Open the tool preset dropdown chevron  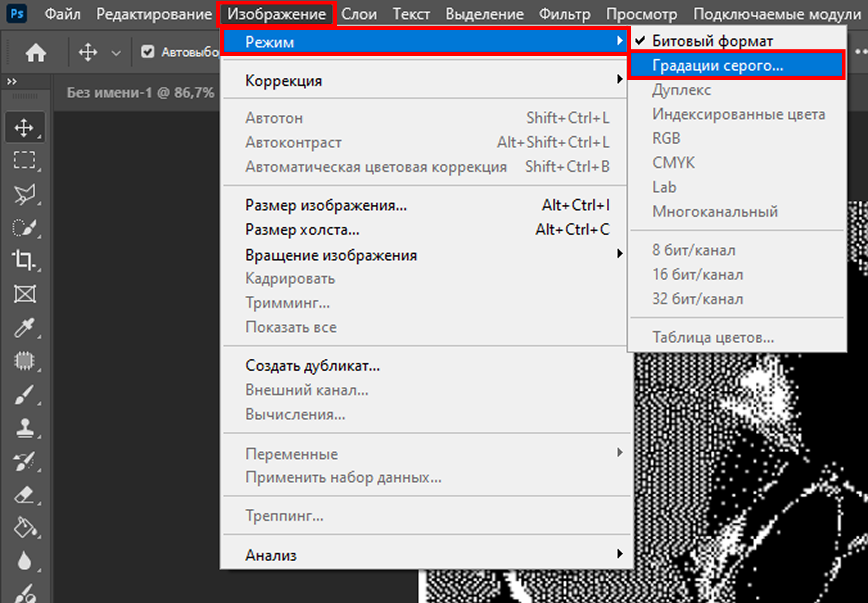(x=117, y=53)
